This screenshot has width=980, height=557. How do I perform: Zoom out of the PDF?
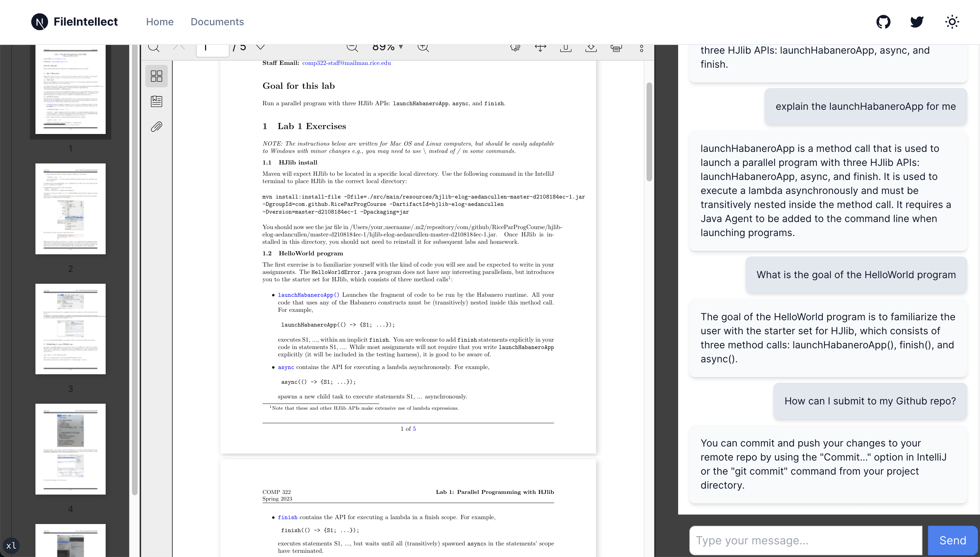click(352, 47)
